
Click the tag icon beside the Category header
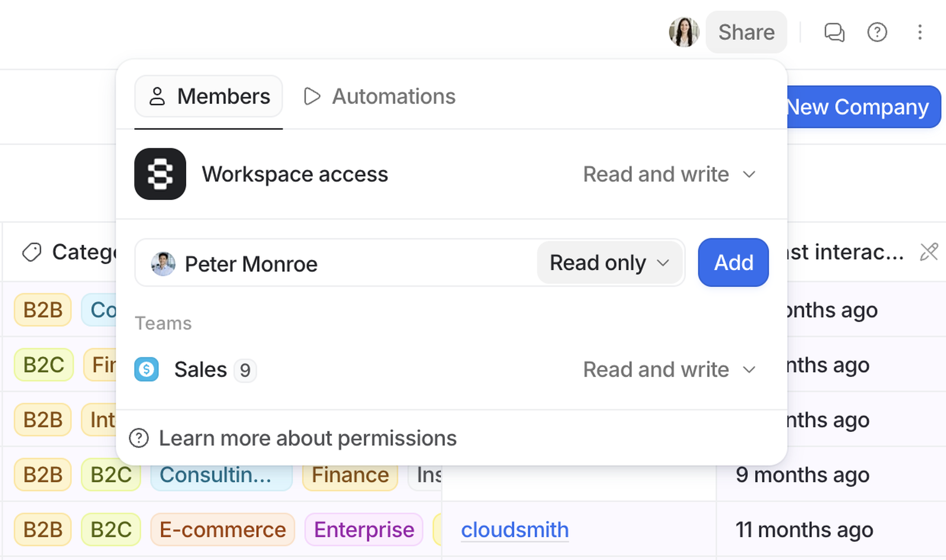(32, 252)
